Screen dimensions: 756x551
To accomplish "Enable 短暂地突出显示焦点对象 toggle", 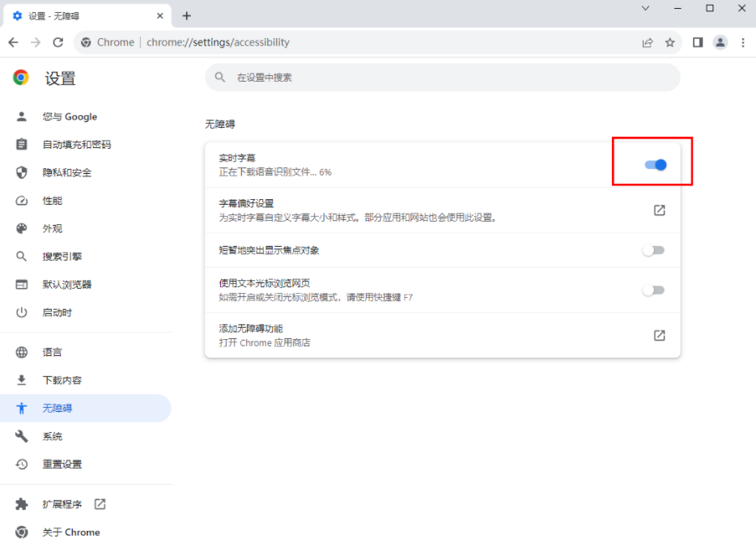I will (653, 250).
